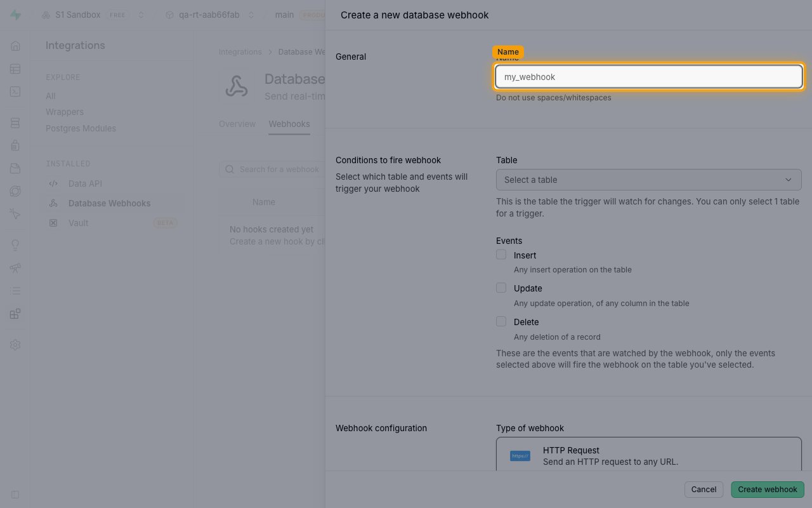Click the 'Webhook configuration' section heading

tap(381, 428)
